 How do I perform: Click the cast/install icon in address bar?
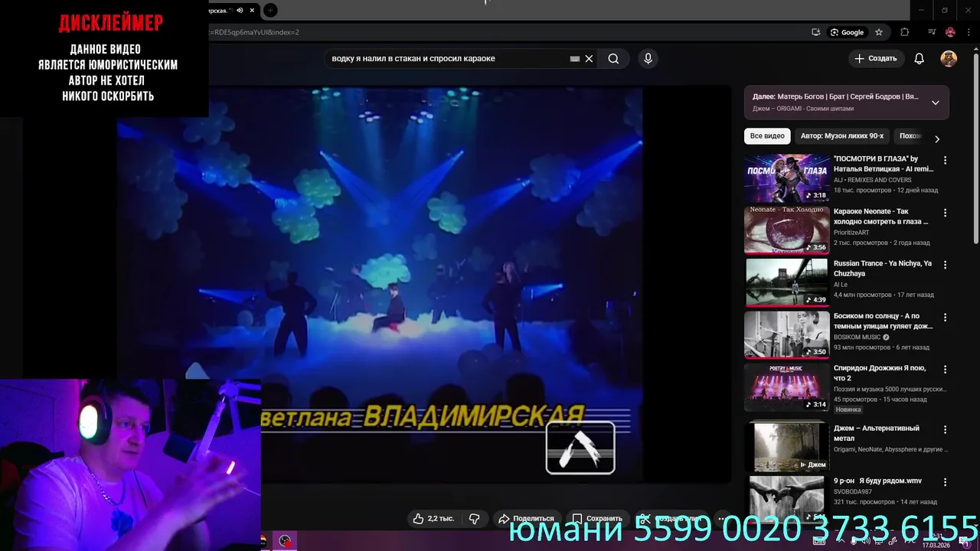[816, 32]
